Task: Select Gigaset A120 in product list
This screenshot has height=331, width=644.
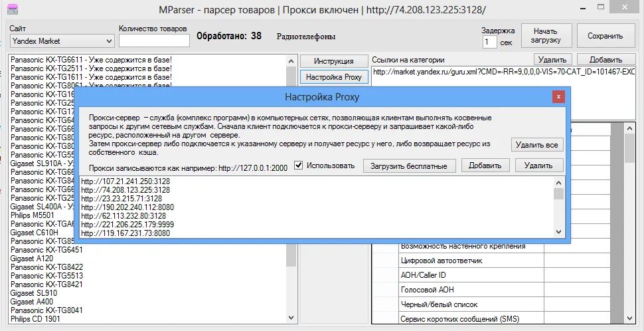Action: (x=32, y=259)
